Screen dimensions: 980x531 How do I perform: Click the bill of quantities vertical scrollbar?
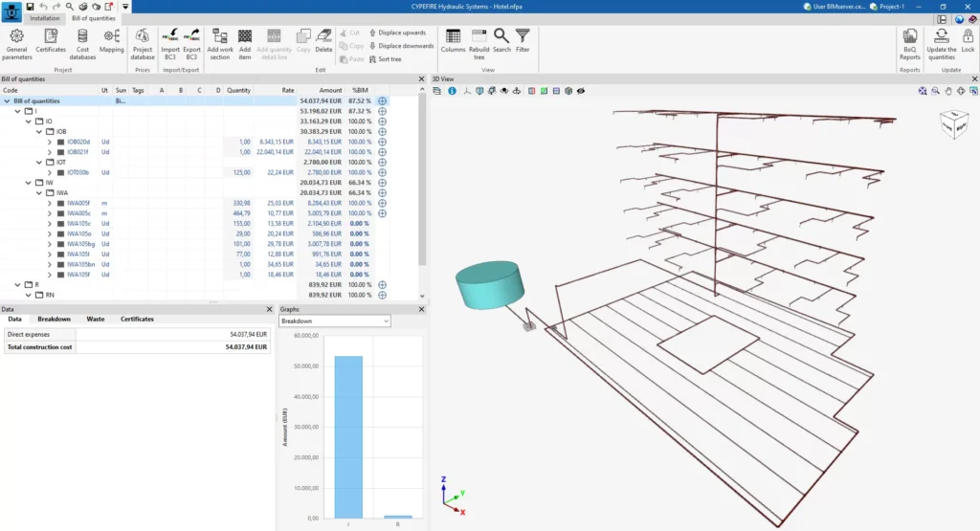422,181
